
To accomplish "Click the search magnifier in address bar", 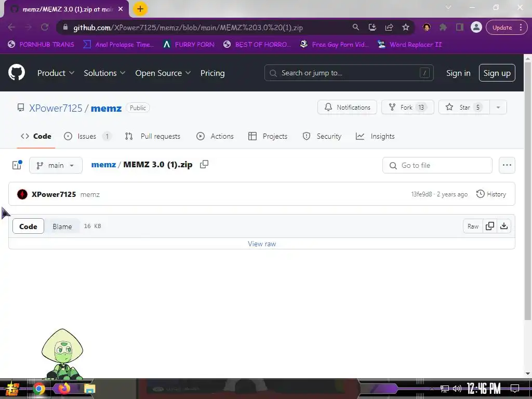I will [355, 27].
